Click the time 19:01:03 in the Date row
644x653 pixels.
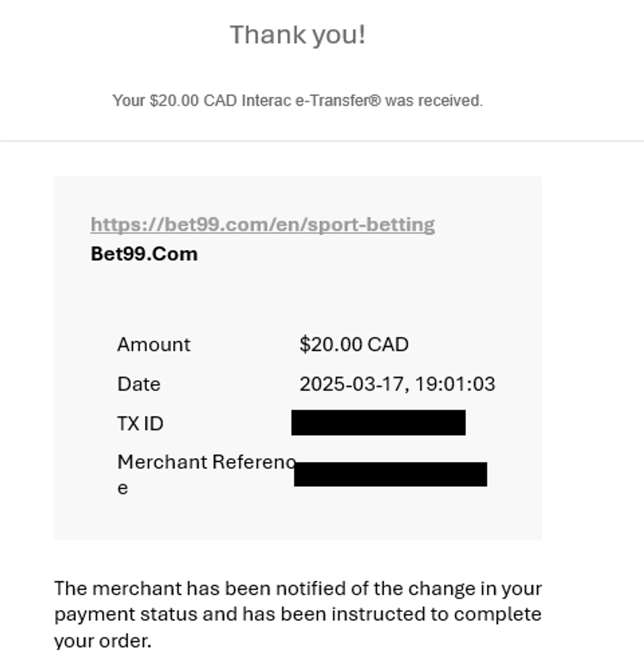[455, 384]
